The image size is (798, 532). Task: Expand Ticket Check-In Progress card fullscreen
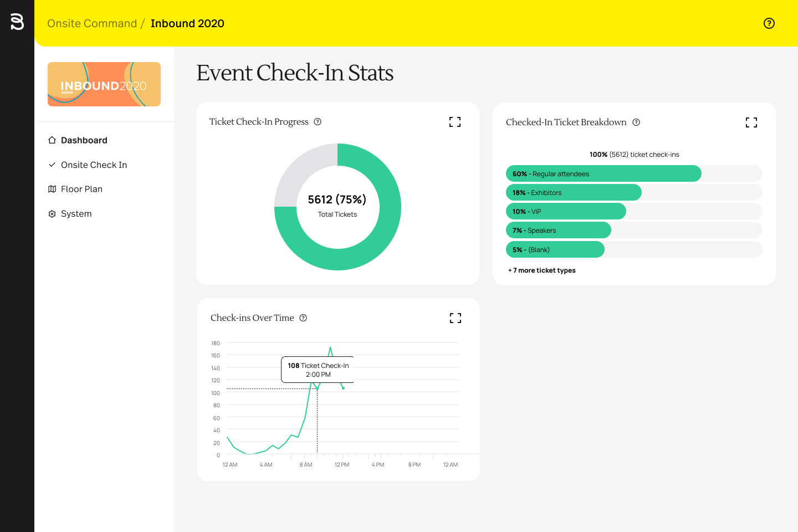point(455,122)
